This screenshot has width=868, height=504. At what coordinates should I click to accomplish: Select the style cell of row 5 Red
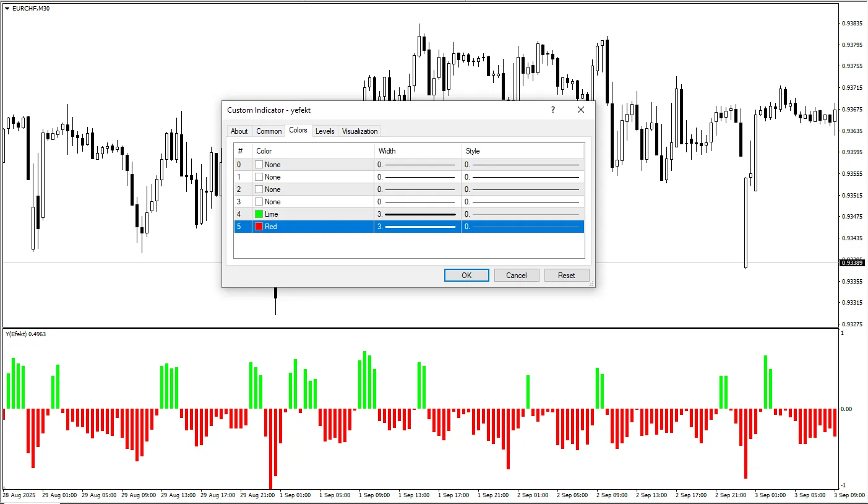coord(523,227)
